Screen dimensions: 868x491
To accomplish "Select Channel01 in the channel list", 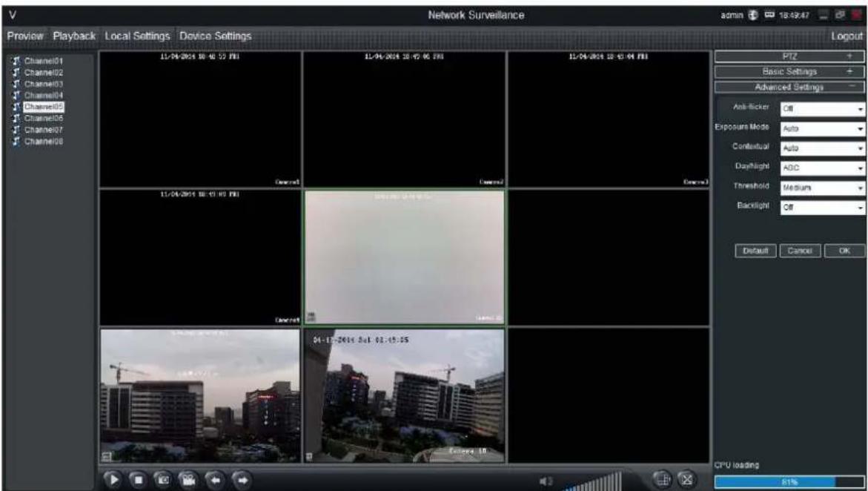I will pyautogui.click(x=44, y=61).
